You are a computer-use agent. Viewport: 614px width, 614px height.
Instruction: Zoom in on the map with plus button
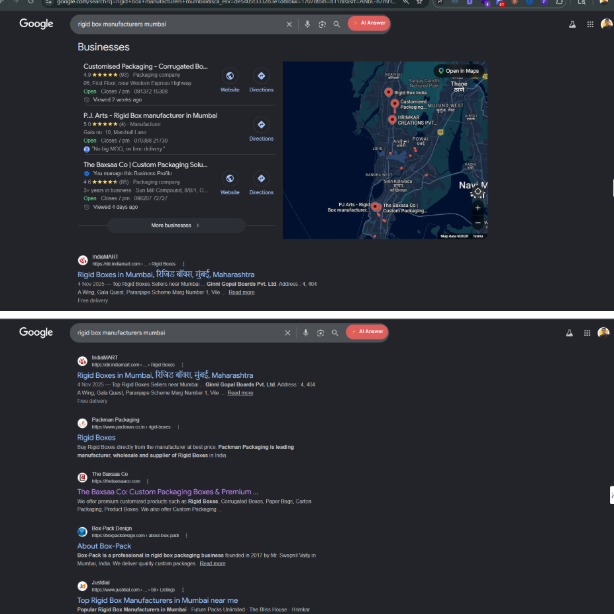[x=478, y=208]
